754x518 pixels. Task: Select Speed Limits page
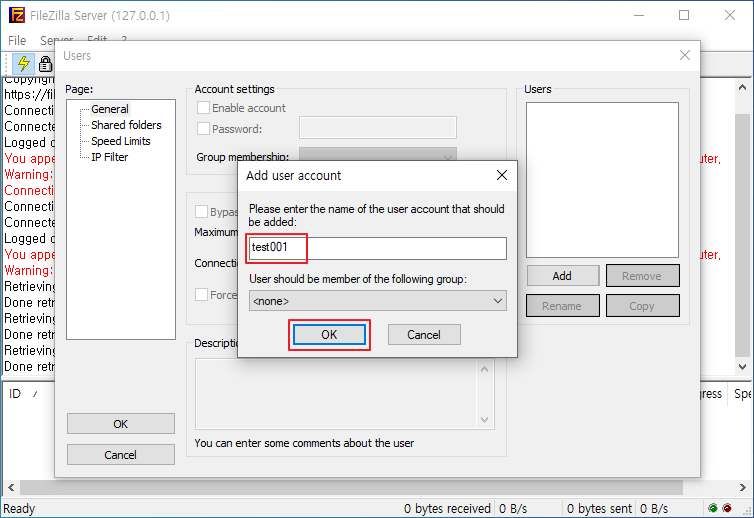coord(121,141)
